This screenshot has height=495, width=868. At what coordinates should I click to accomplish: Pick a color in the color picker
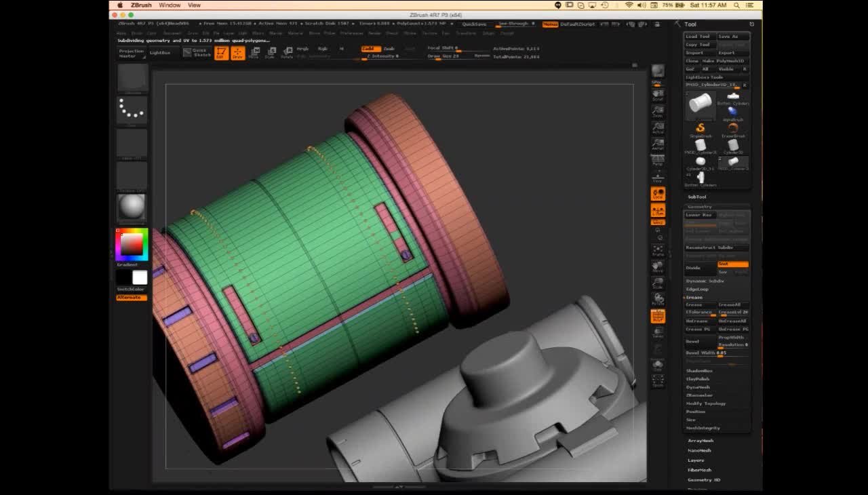[132, 244]
